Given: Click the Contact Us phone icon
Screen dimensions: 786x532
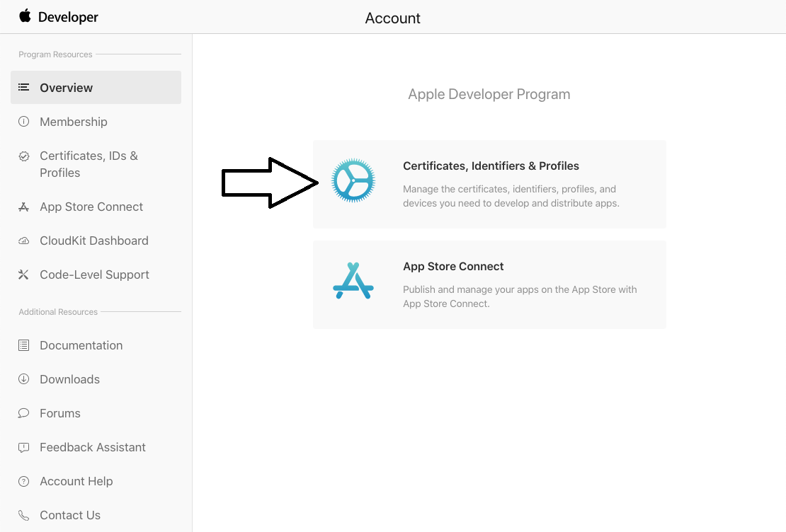Looking at the screenshot, I should tap(24, 515).
